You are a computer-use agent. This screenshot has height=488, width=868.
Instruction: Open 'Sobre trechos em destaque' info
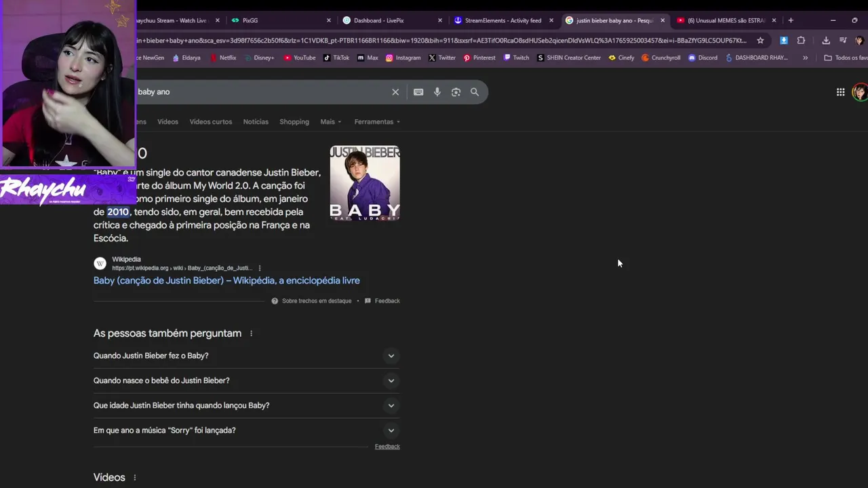(312, 301)
